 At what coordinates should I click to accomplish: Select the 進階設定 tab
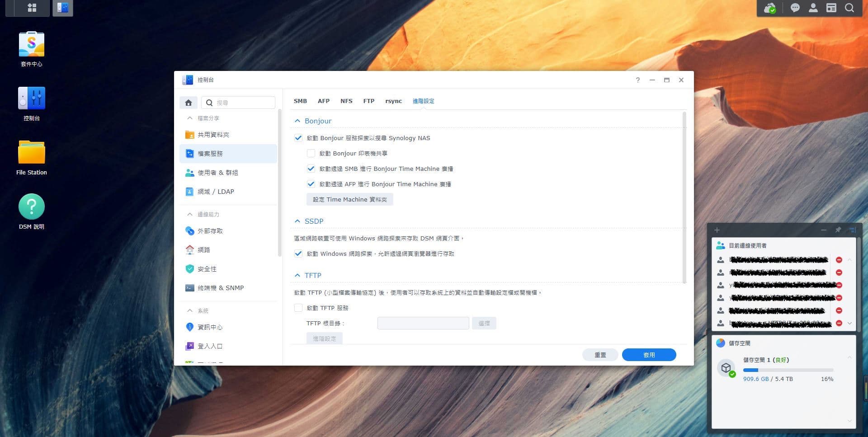(x=424, y=101)
